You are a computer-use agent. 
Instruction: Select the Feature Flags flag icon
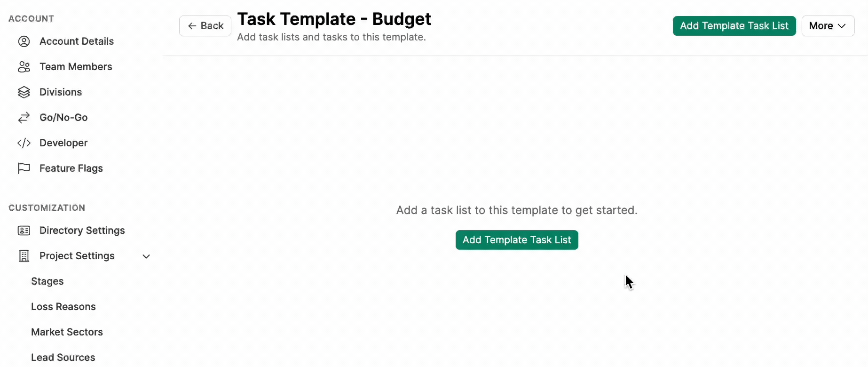[24, 168]
